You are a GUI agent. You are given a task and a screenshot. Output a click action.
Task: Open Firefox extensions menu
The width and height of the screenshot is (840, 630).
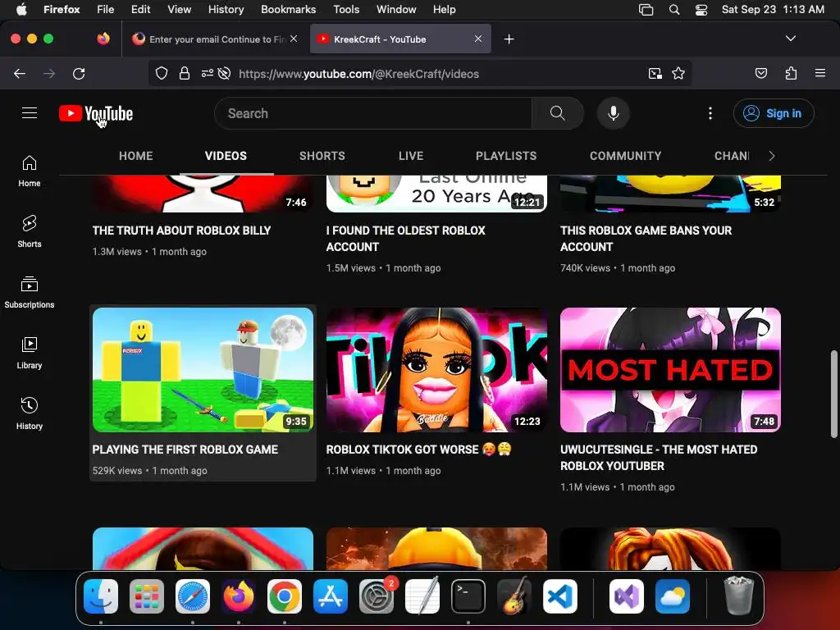tap(791, 73)
